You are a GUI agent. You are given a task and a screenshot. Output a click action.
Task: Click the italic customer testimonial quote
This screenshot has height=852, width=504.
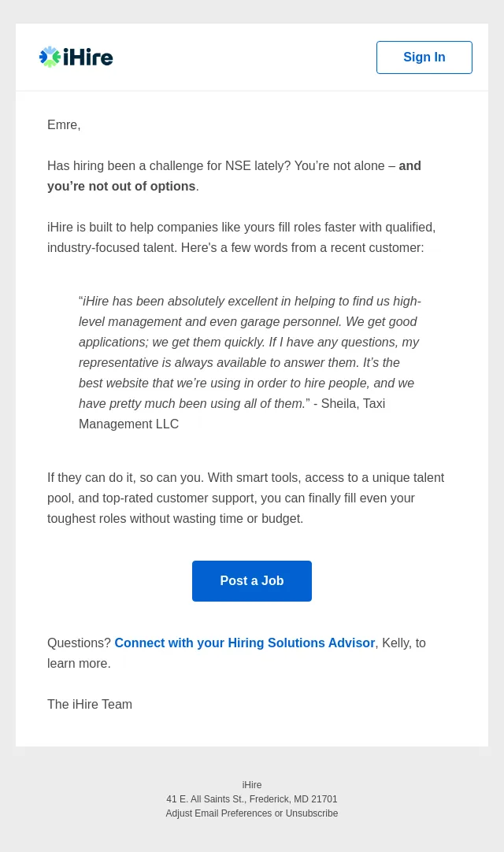point(249,352)
